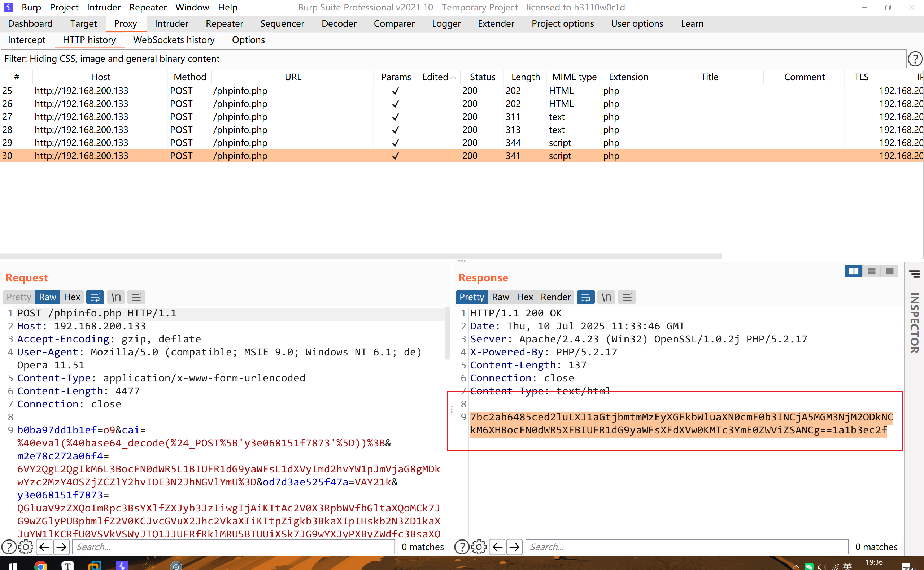Image resolution: width=924 pixels, height=570 pixels.
Task: Toggle word wrap in Response panel
Action: pyautogui.click(x=586, y=297)
